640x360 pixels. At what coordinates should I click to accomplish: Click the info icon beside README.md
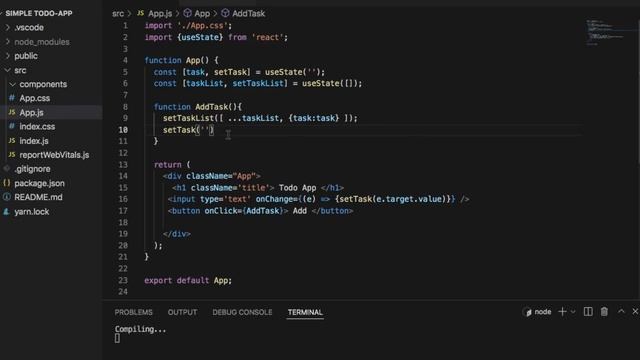coord(7,197)
